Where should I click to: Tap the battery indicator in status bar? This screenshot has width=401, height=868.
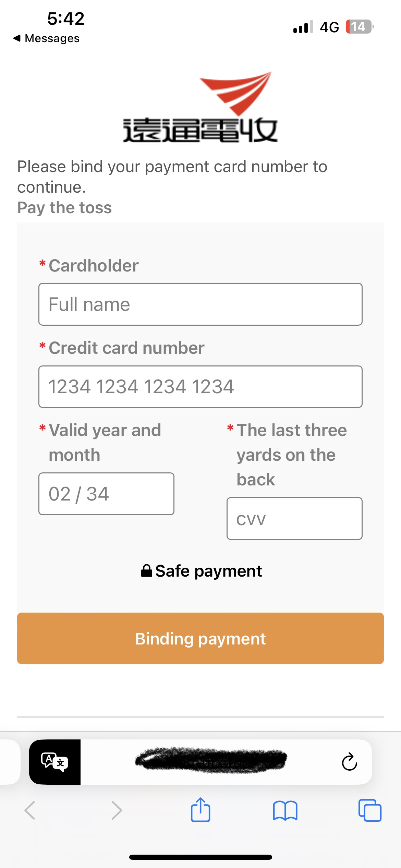click(359, 27)
